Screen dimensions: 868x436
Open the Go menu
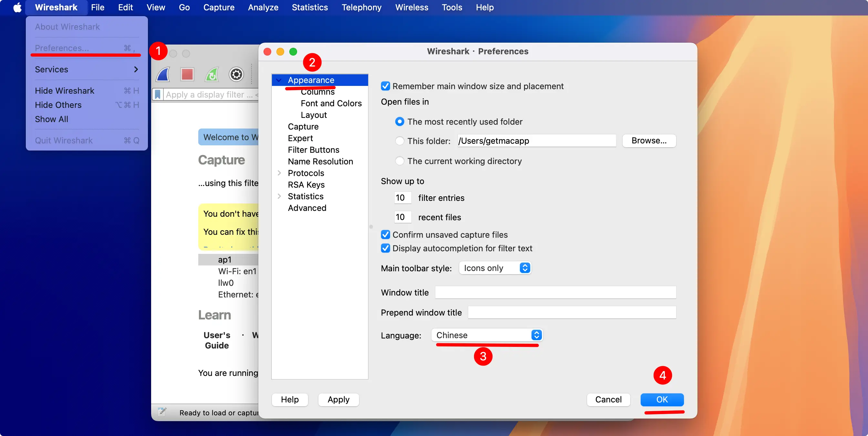(184, 7)
